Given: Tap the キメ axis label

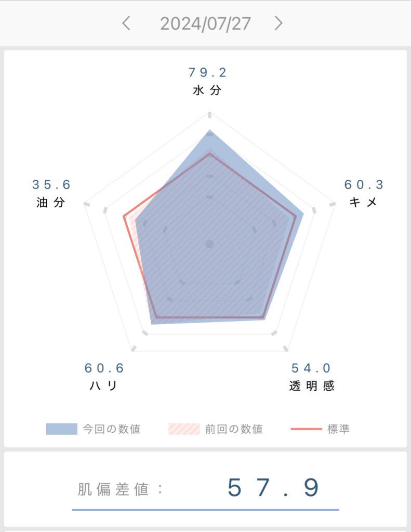Looking at the screenshot, I should pos(363,202).
